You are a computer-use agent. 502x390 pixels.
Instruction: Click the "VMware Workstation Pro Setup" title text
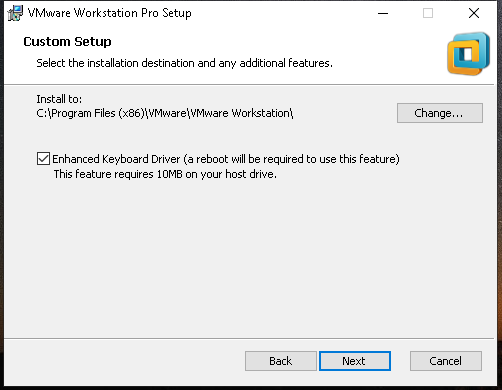pyautogui.click(x=110, y=13)
